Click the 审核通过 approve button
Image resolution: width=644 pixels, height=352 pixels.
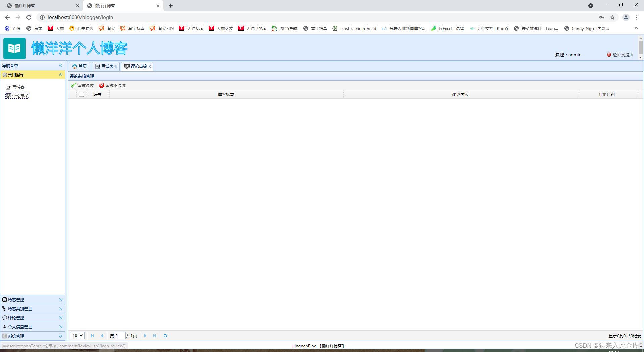tap(82, 86)
